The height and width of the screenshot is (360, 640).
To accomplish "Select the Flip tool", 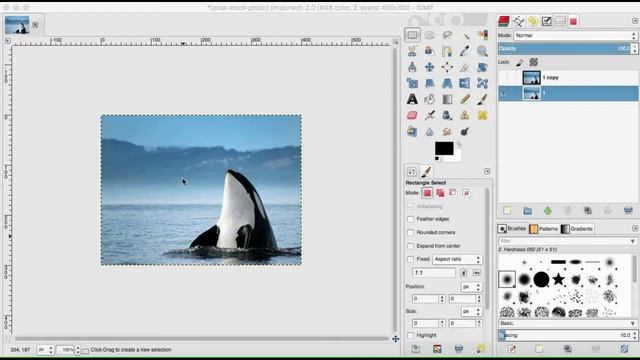I will [465, 83].
